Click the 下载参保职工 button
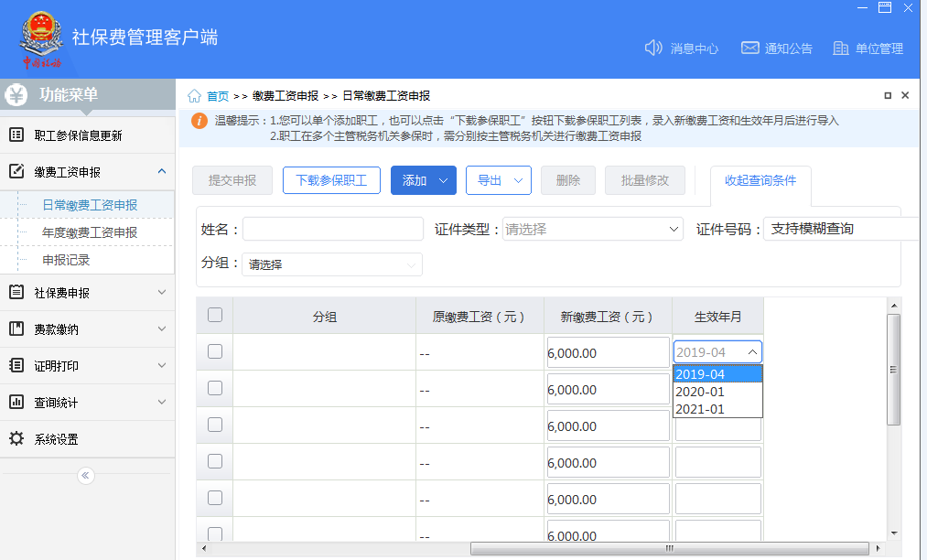Image resolution: width=927 pixels, height=560 pixels. 331,180
